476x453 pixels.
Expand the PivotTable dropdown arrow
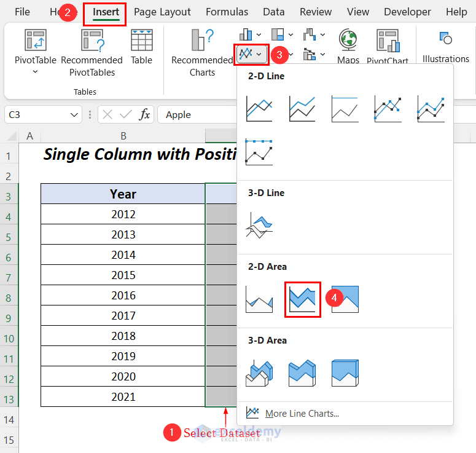pos(35,72)
